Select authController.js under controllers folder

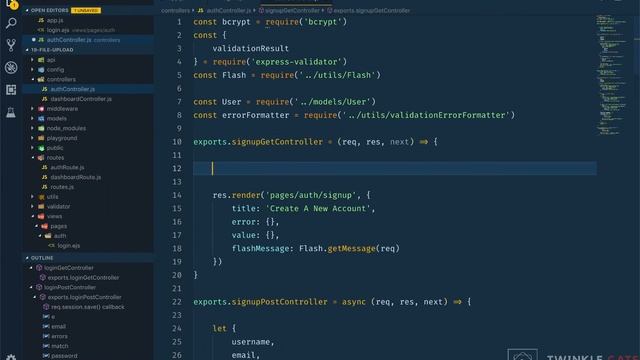coord(72,89)
